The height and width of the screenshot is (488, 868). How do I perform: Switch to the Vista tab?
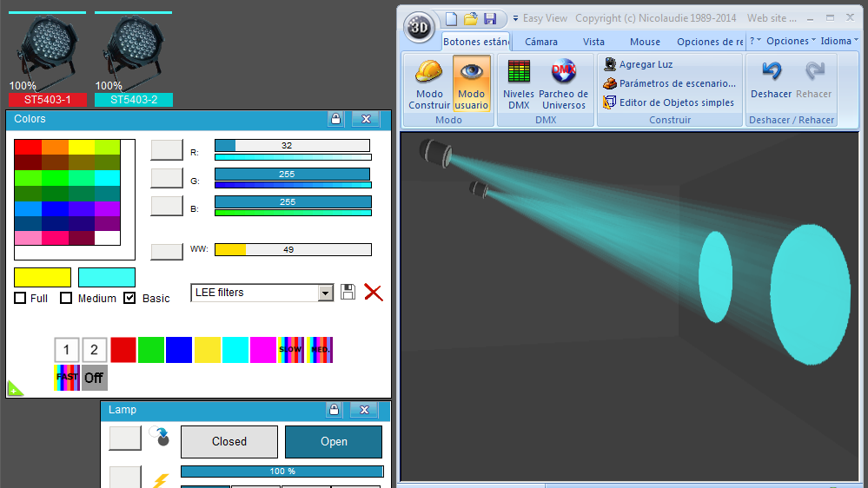click(x=593, y=42)
